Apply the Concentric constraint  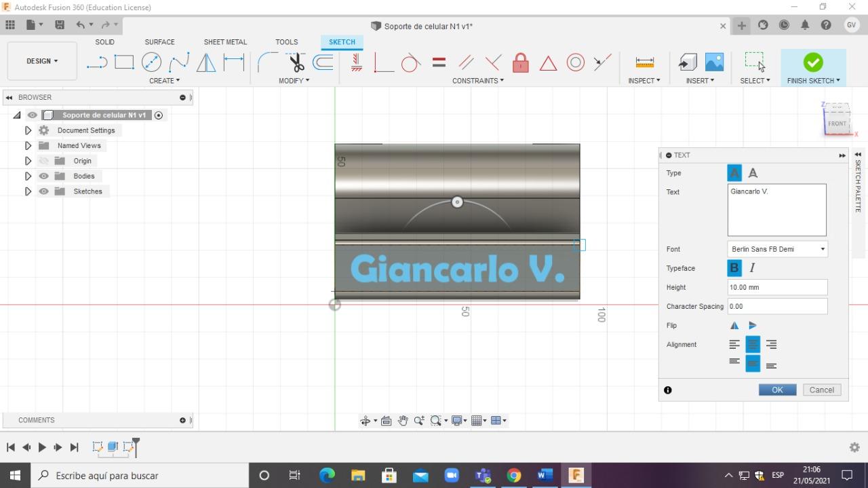[575, 63]
